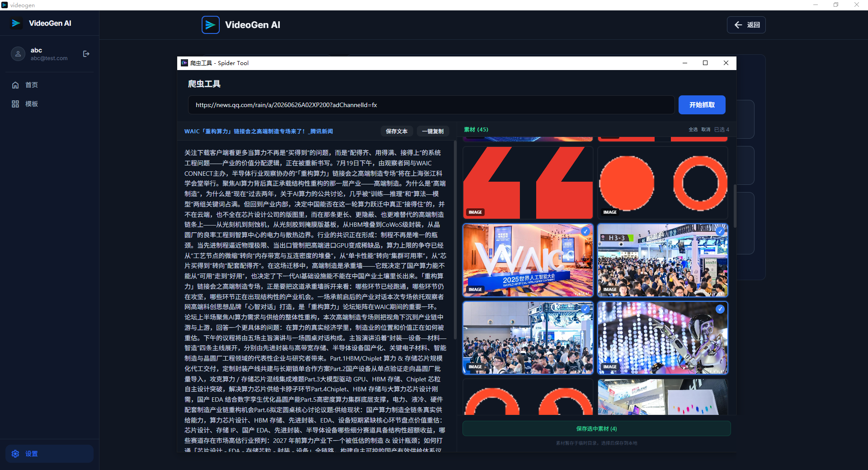Click the grid icon next to 模板
This screenshot has width=868, height=470.
click(x=15, y=104)
